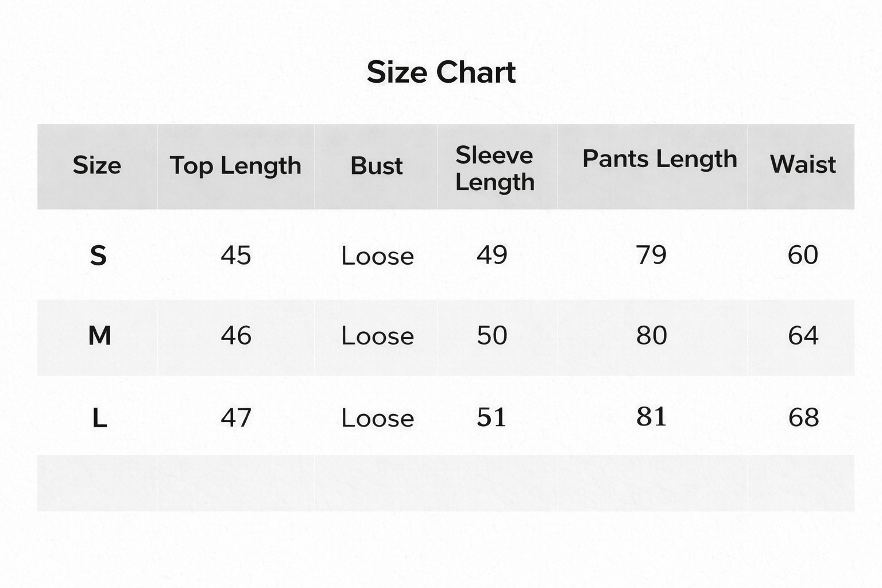Select the Bust column header
Image resolution: width=882 pixels, height=588 pixels.
click(377, 165)
